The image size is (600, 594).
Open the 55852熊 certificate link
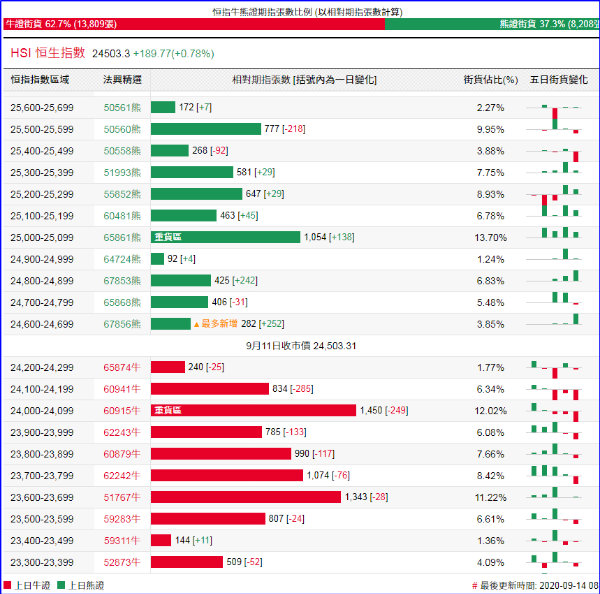[x=122, y=194]
